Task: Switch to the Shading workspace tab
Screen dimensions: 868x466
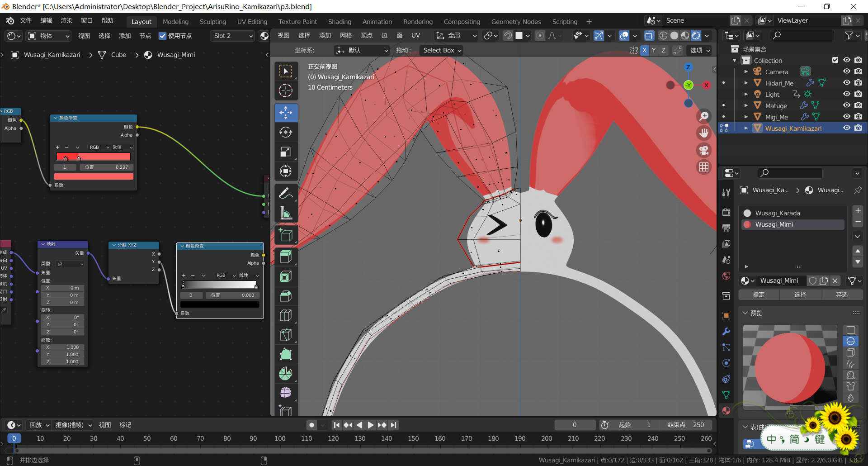Action: coord(340,21)
